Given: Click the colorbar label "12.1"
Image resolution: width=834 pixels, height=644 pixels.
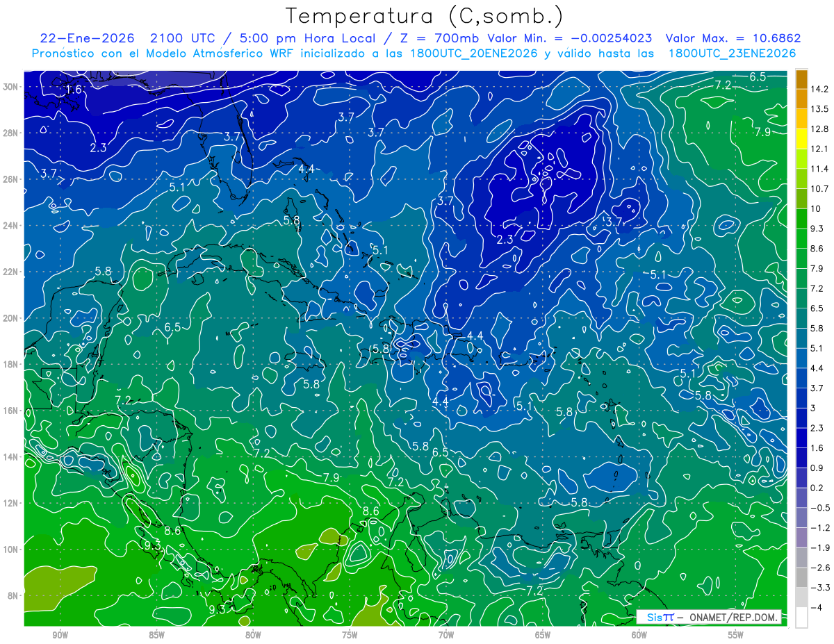Looking at the screenshot, I should [x=819, y=149].
